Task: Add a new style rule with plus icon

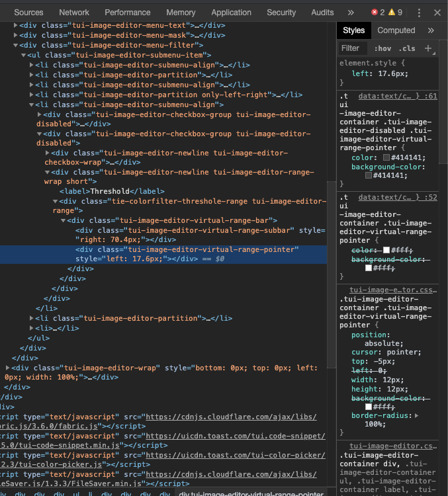Action: (428, 48)
